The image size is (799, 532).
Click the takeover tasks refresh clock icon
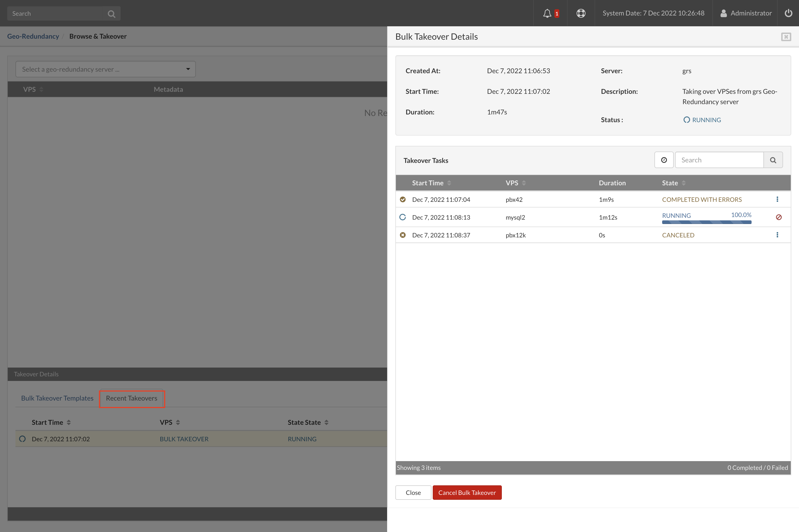click(x=664, y=160)
